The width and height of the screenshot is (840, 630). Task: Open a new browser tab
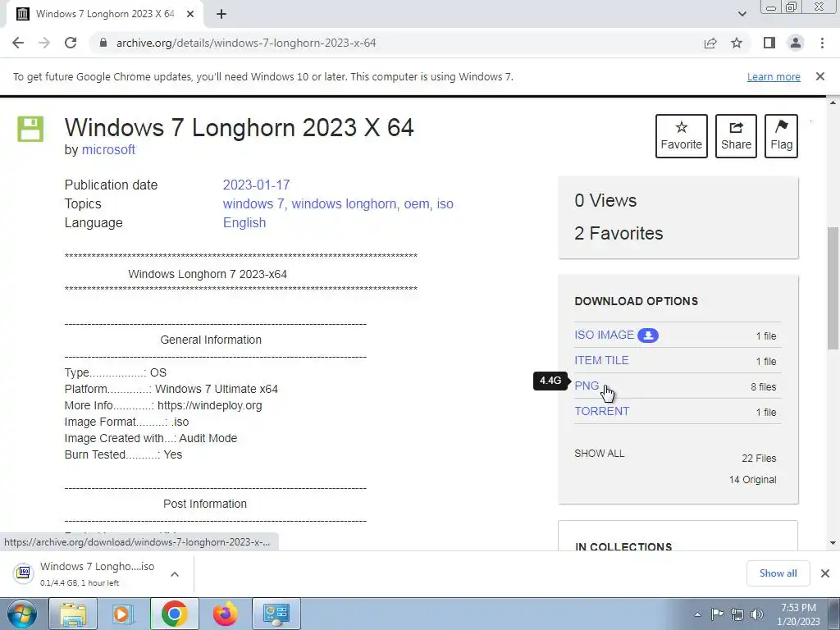pos(221,14)
